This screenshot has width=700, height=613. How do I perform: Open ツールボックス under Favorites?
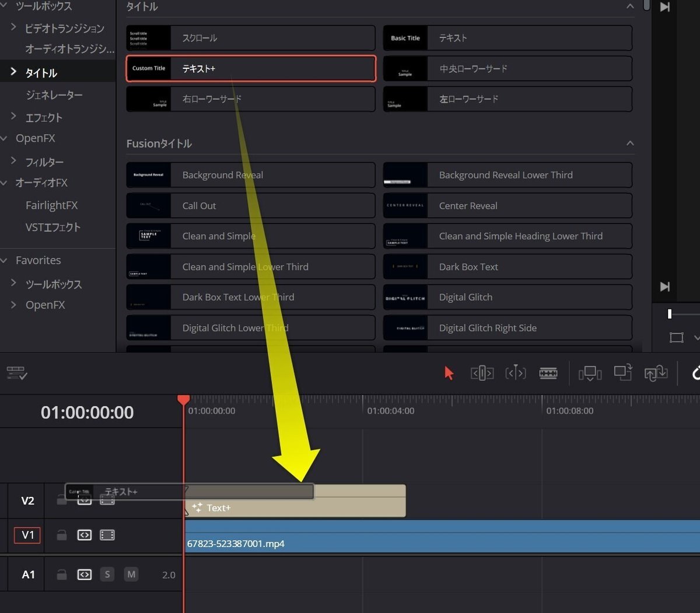[54, 284]
